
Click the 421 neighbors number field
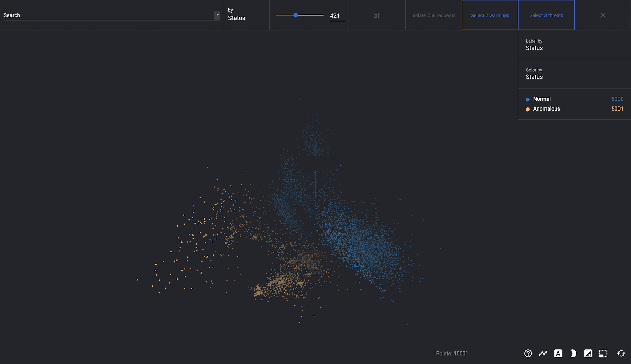337,16
